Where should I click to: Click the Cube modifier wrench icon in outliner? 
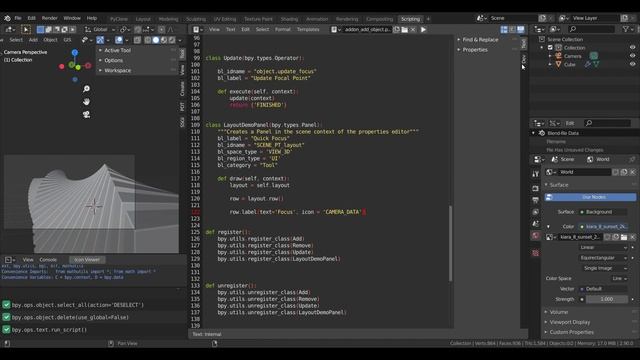click(587, 64)
